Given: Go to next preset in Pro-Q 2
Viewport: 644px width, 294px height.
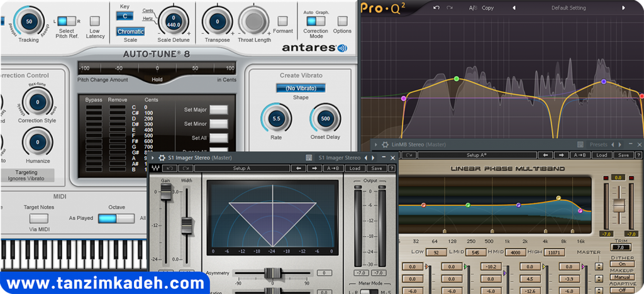Looking at the screenshot, I should (623, 8).
